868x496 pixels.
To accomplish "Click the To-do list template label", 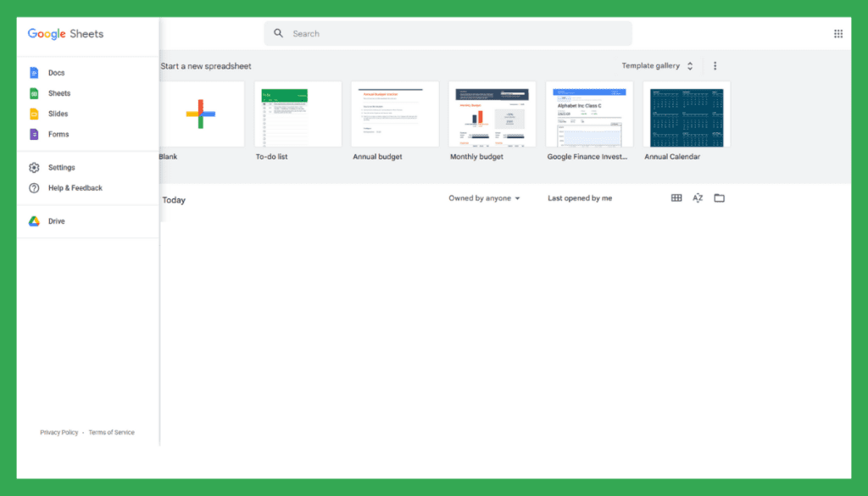I will [271, 157].
